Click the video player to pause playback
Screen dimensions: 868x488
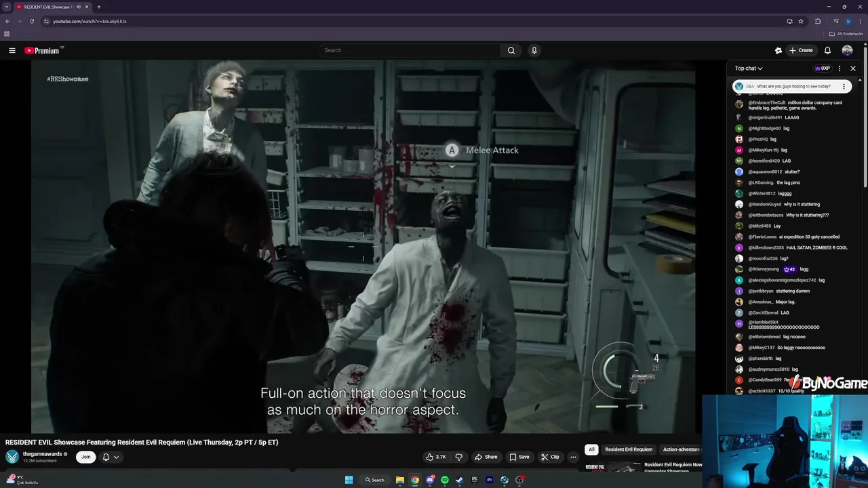click(x=363, y=247)
